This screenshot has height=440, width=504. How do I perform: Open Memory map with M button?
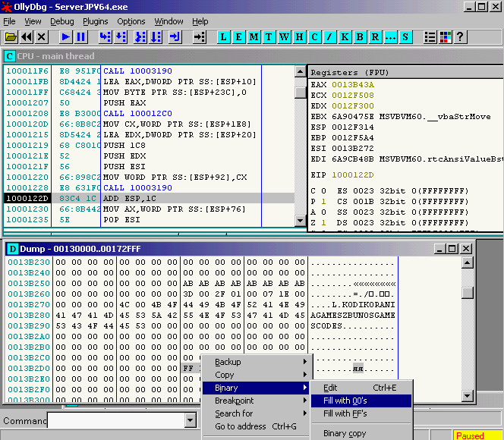[x=254, y=36]
